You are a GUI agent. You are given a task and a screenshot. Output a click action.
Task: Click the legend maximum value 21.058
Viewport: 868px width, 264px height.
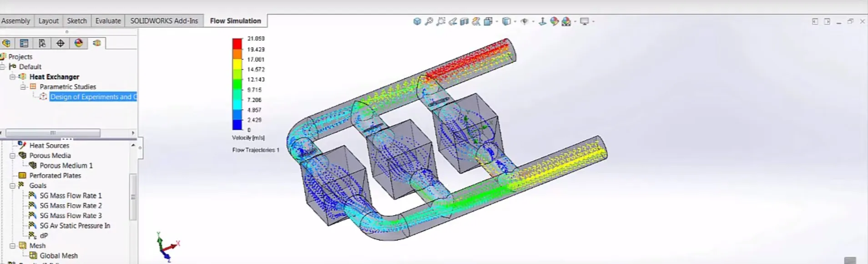click(256, 39)
